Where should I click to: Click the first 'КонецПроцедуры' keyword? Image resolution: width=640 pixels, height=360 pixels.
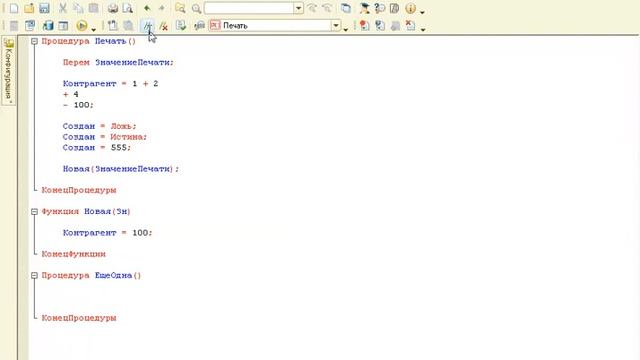pyautogui.click(x=79, y=190)
